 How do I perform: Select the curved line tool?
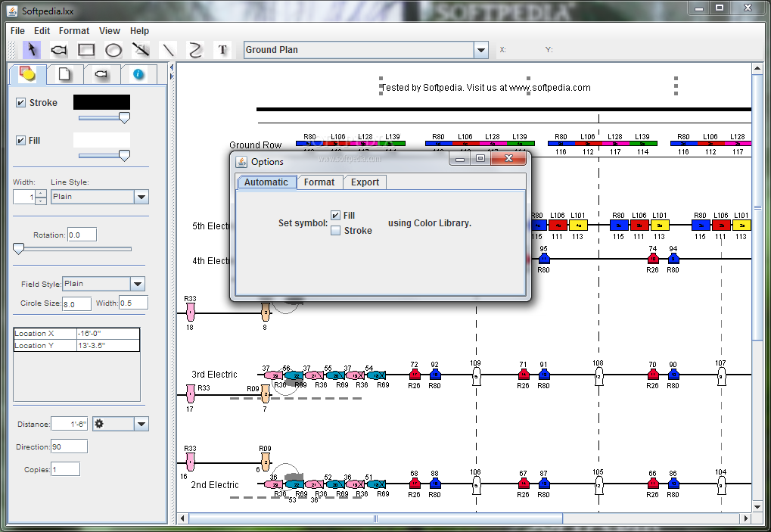click(195, 50)
